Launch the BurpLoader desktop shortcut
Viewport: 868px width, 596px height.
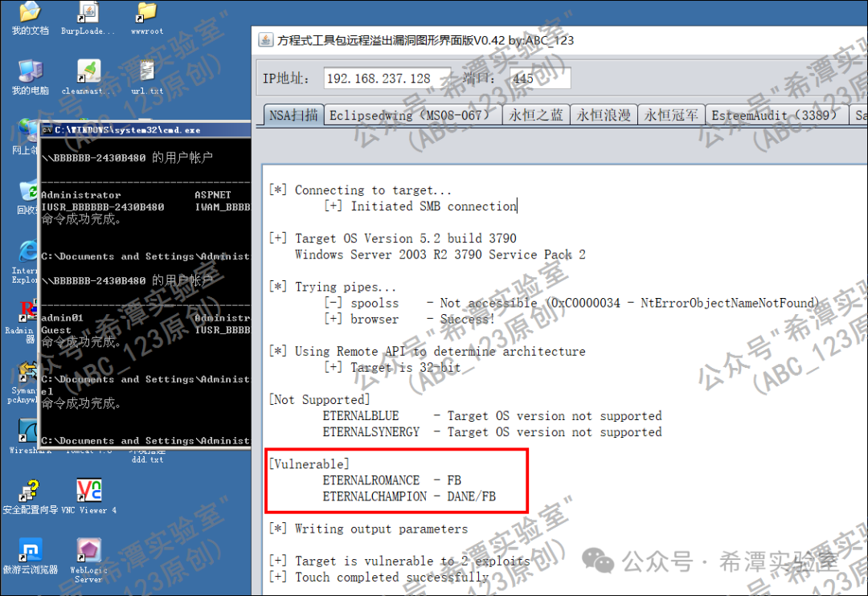(88, 17)
